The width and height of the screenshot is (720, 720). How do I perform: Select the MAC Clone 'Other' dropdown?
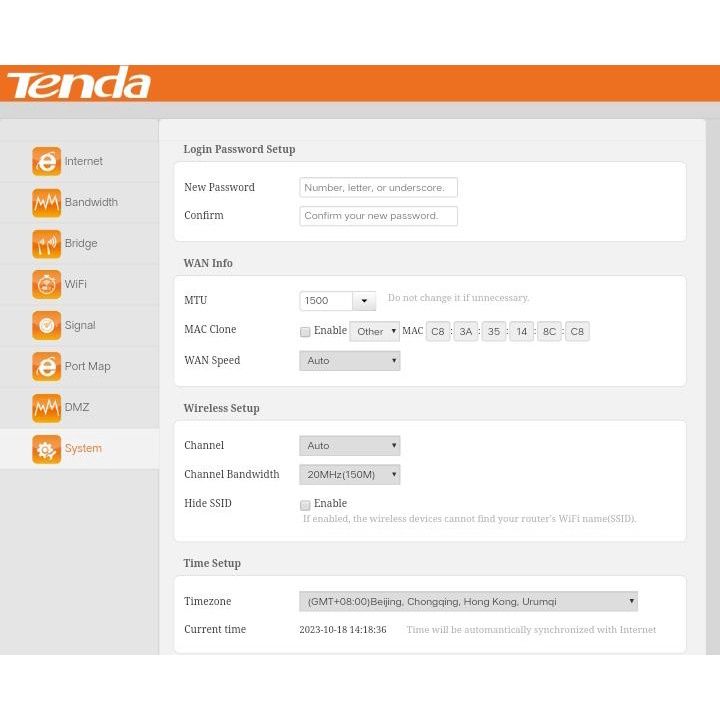(x=374, y=332)
